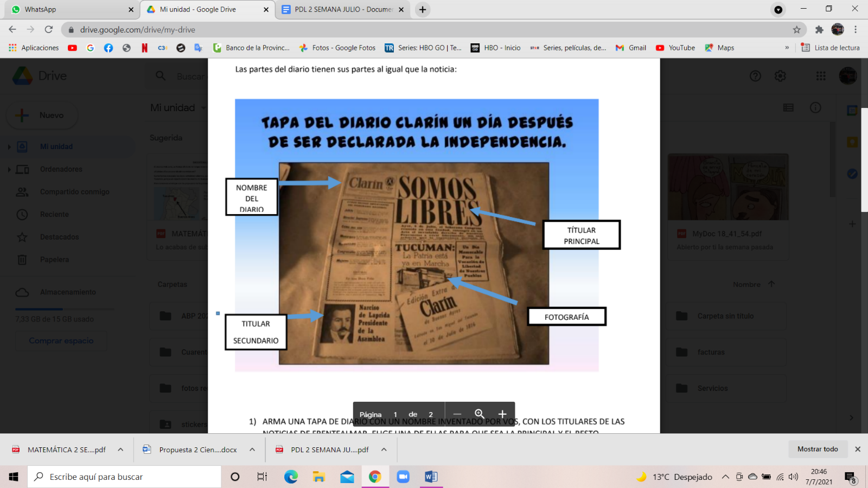Open Microsoft Edge from the taskbar

[291, 477]
